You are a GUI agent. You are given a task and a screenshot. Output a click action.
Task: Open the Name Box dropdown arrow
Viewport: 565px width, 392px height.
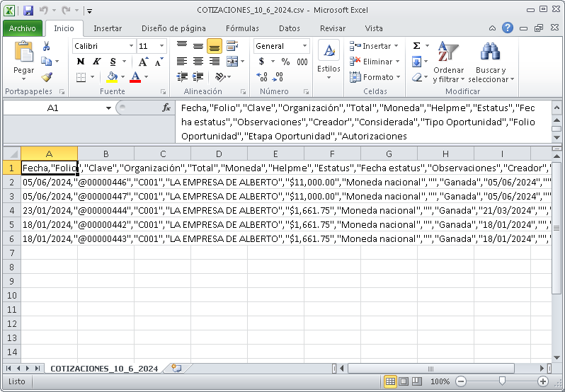click(x=108, y=108)
